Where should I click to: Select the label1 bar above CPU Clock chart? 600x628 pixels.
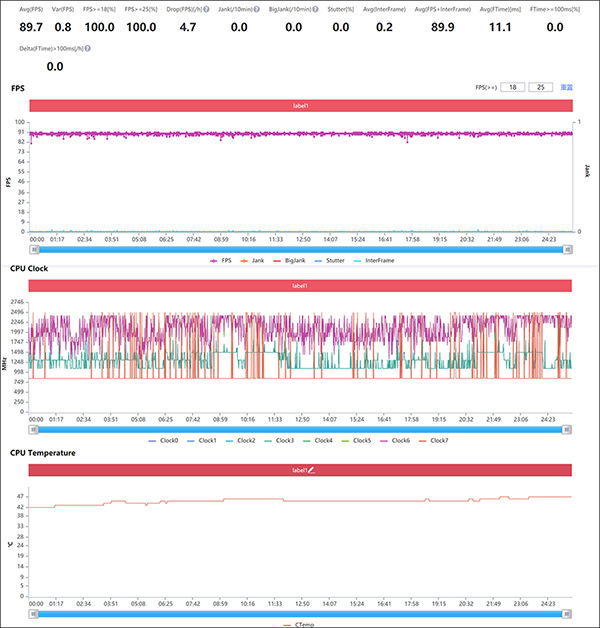300,286
